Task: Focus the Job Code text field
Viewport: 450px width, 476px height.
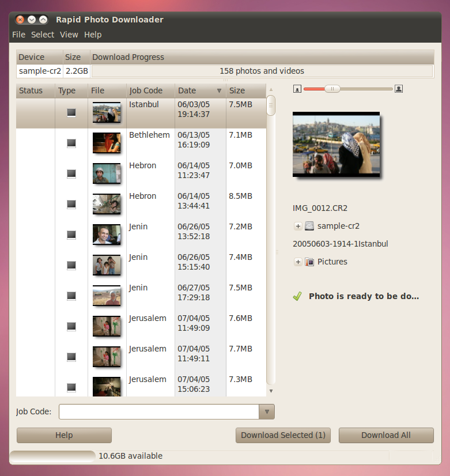Action: (159, 411)
